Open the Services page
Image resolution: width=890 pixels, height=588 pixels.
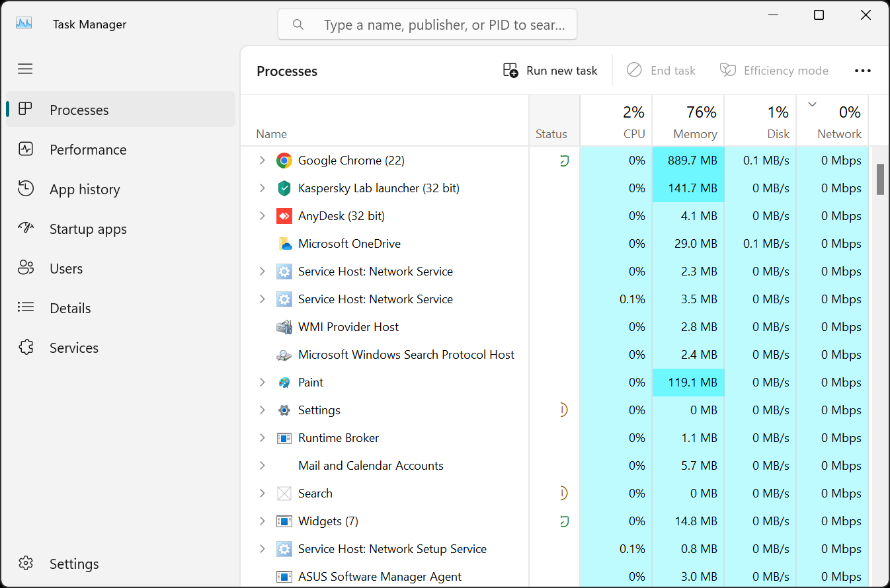coord(121,348)
